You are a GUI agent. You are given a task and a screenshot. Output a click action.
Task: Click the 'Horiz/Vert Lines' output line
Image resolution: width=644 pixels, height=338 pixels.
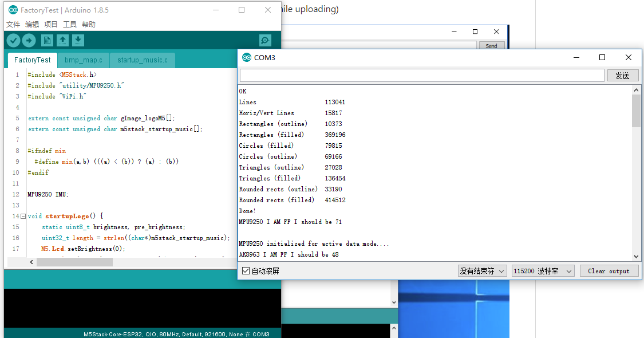tap(290, 113)
